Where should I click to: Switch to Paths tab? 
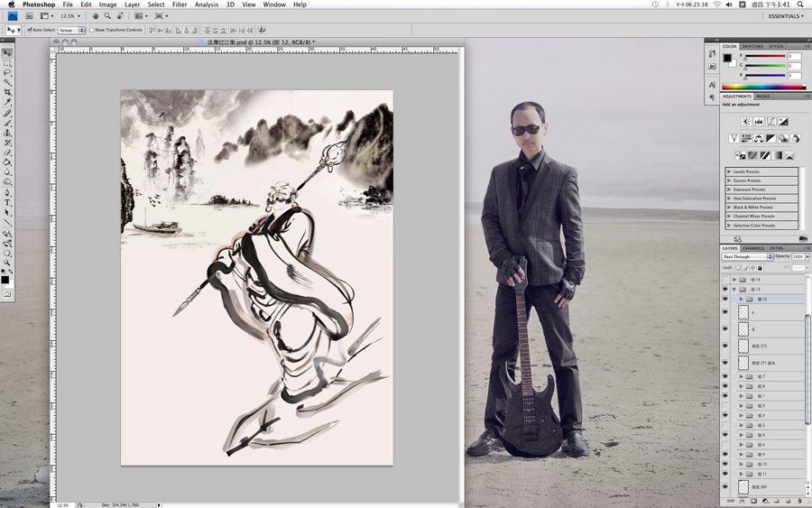776,248
